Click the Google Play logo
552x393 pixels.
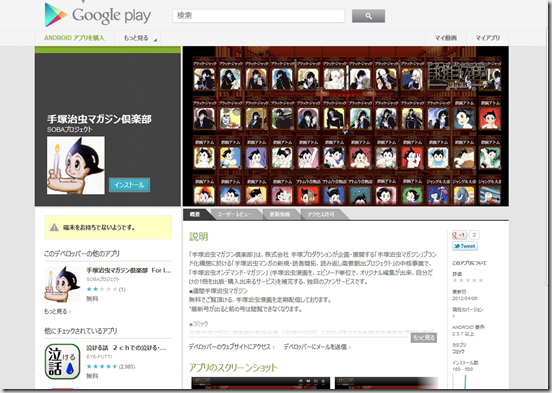pyautogui.click(x=98, y=15)
